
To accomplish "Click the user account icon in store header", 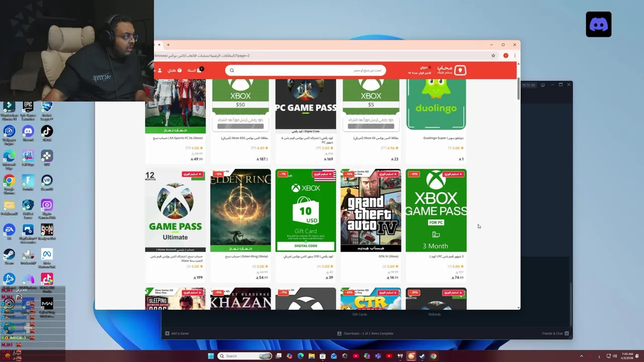I will tap(160, 70).
